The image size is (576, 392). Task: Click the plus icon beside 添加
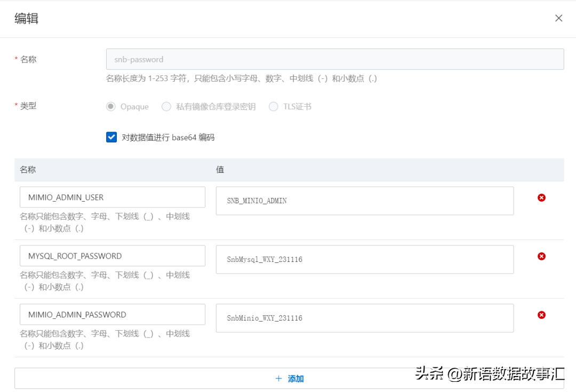[x=278, y=379]
